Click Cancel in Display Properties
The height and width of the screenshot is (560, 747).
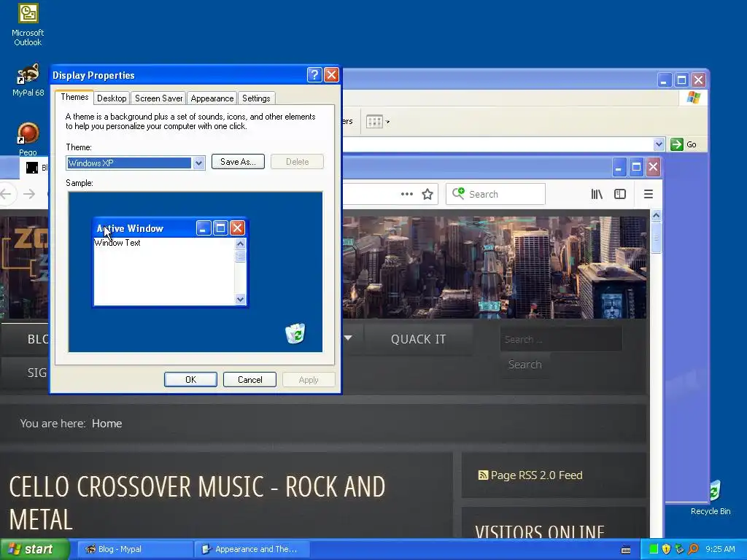(x=249, y=379)
